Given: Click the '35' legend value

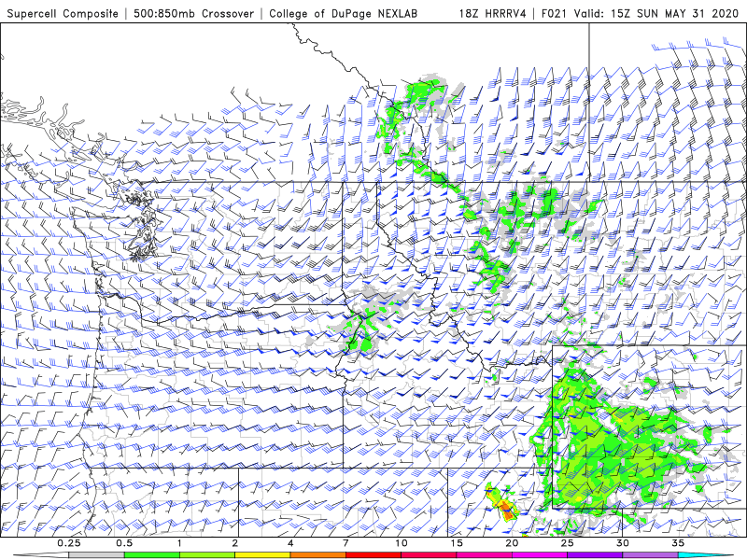Looking at the screenshot, I should click(x=678, y=543).
